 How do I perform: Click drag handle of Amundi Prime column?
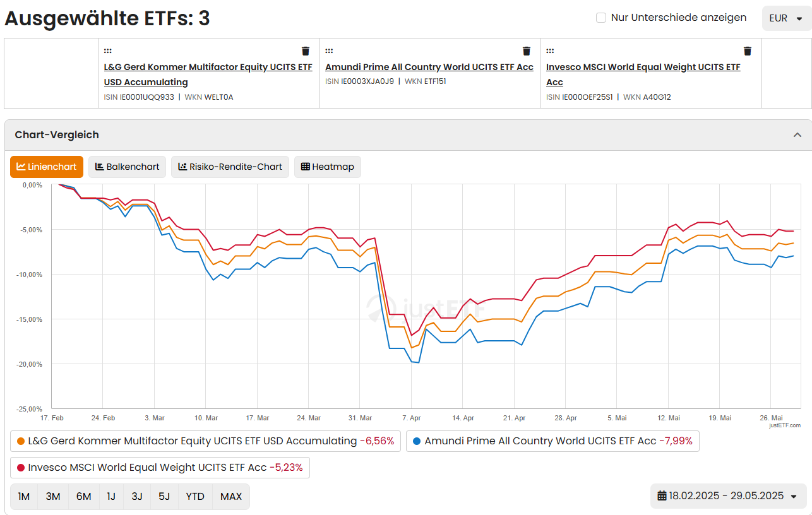(x=329, y=51)
